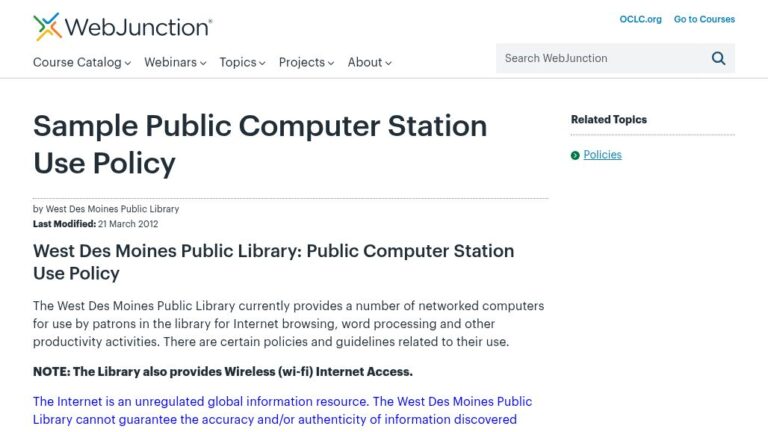Viewport: 768px width, 432px height.
Task: Click the Sample Public Computer Station Use Policy title
Action: point(260,144)
